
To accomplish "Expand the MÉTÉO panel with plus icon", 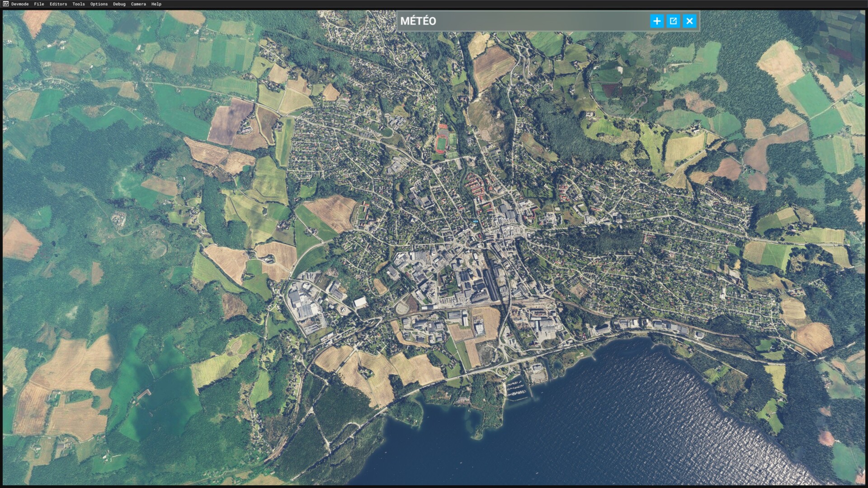I will coord(657,21).
